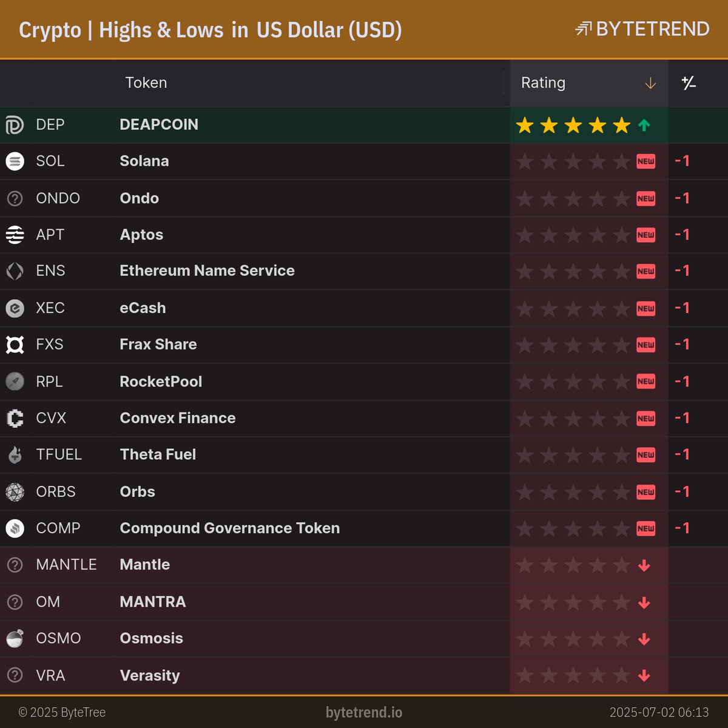Click the NEW badge in Aptos row
Image resolution: width=728 pixels, height=728 pixels.
(645, 235)
